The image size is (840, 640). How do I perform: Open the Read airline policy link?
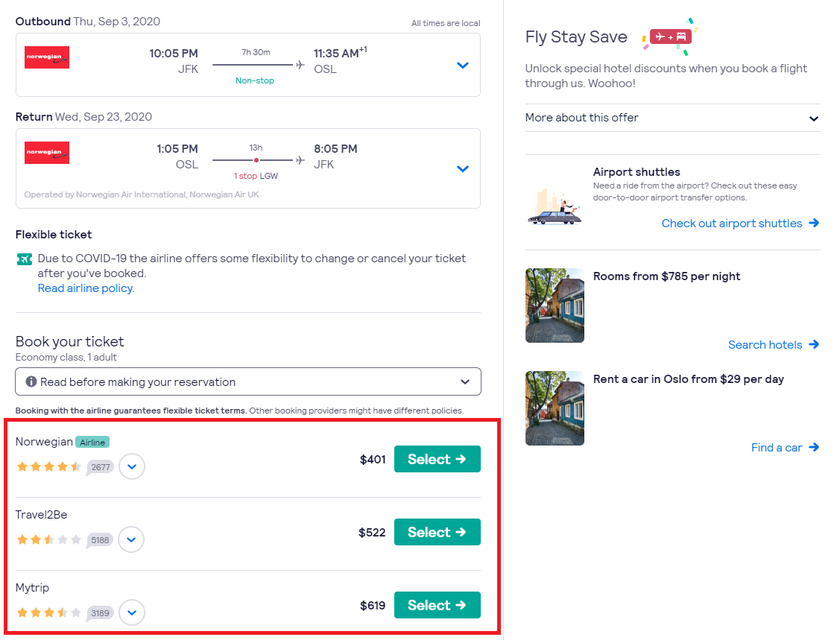tap(86, 288)
